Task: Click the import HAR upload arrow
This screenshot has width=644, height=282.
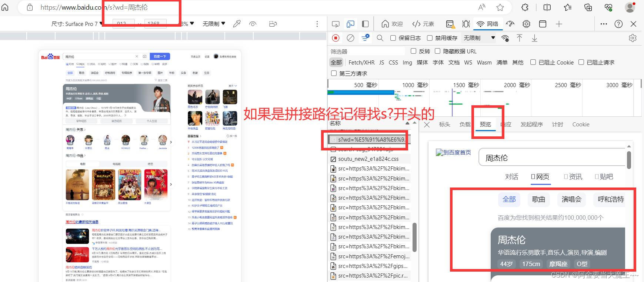Action: pos(520,38)
